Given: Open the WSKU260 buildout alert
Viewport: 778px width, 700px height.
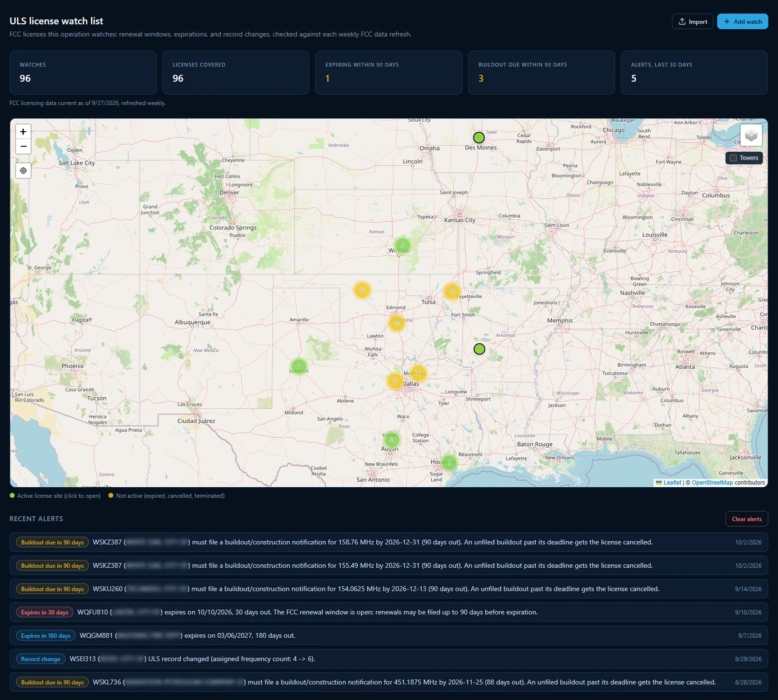Looking at the screenshot, I should click(389, 589).
